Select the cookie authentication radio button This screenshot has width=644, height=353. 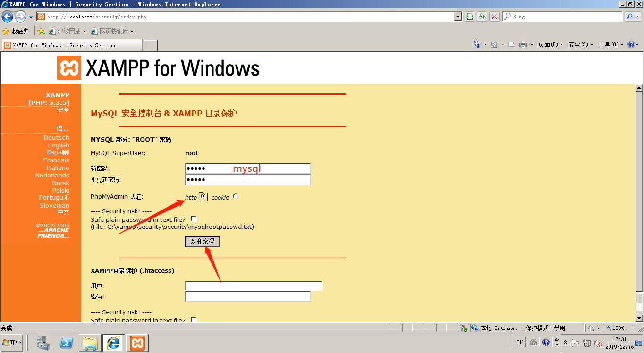pos(236,196)
